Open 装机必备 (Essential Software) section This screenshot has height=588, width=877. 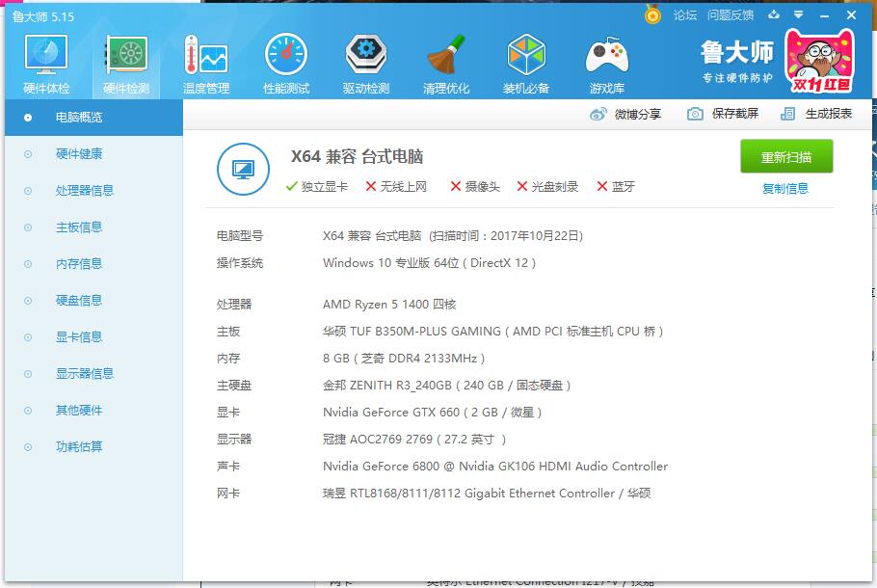coord(526,63)
